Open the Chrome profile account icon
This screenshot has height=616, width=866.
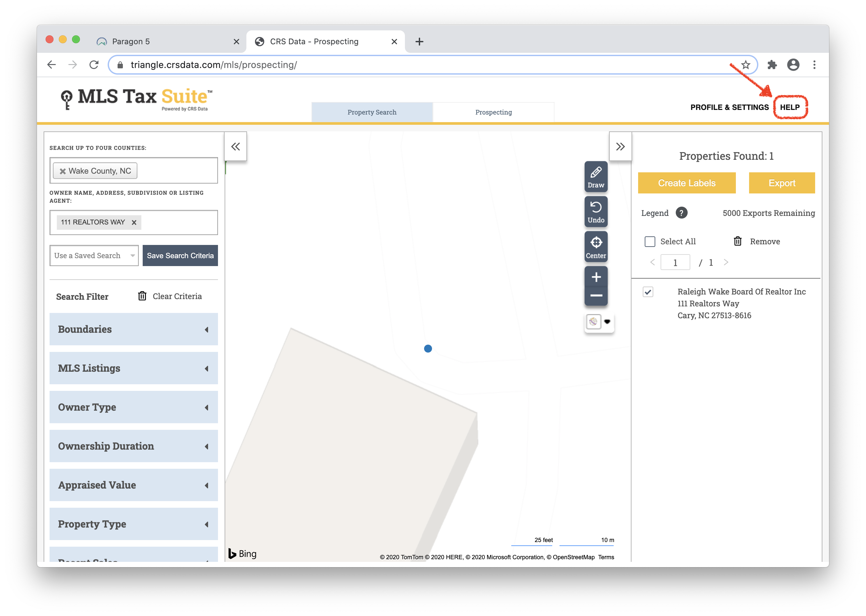(793, 65)
